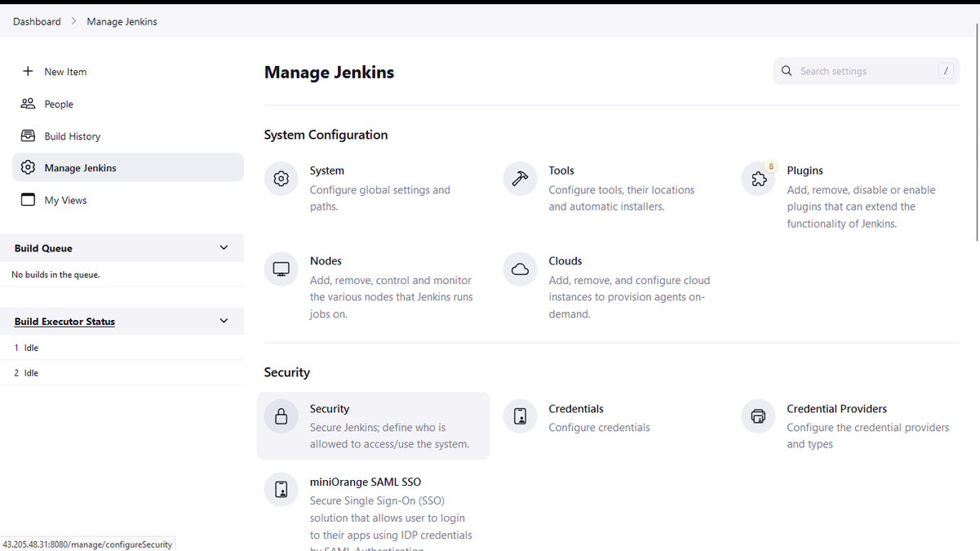Open the miniOrange SAML SSO link
The width and height of the screenshot is (980, 551).
[x=366, y=482]
